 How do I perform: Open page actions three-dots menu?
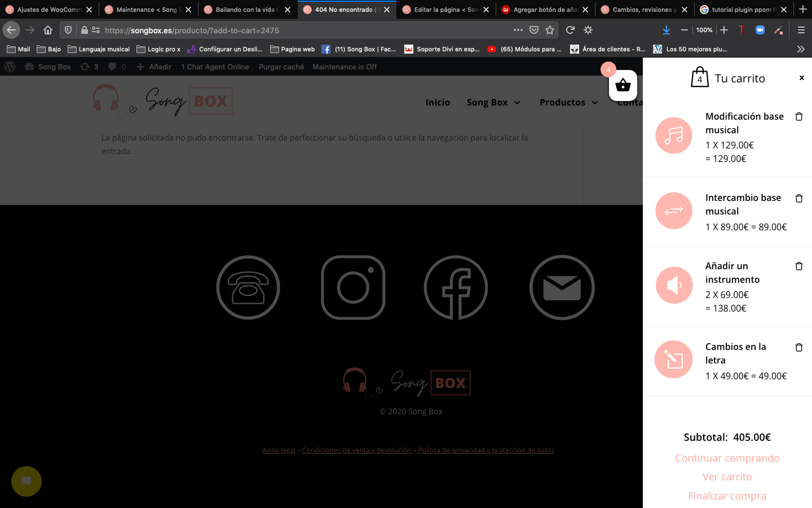[518, 30]
